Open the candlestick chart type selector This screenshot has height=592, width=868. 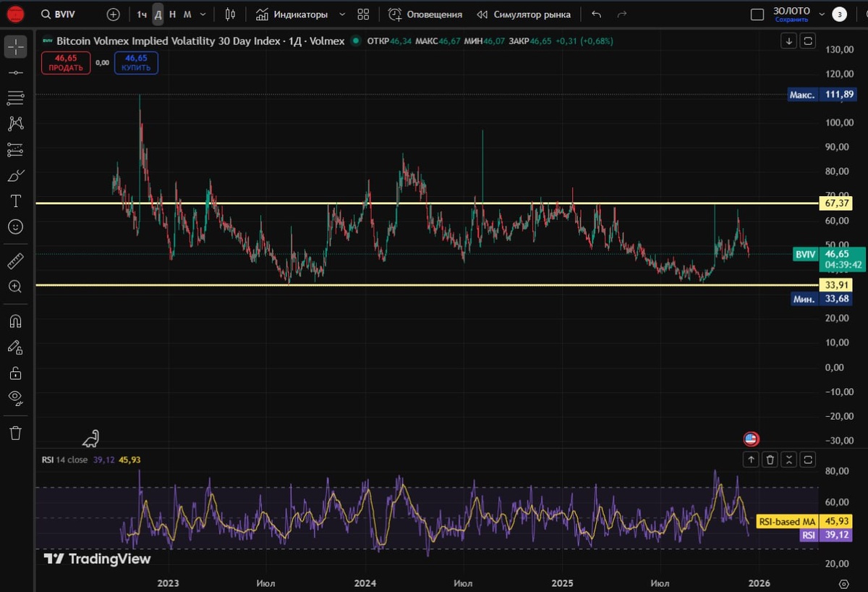point(230,14)
